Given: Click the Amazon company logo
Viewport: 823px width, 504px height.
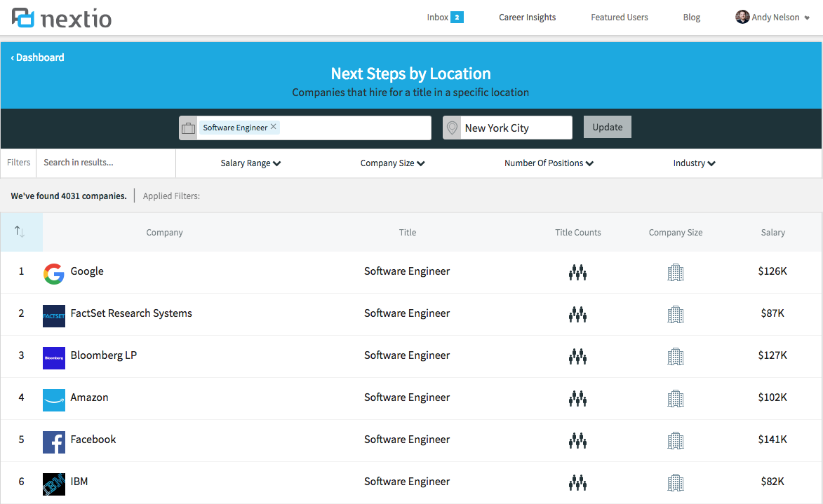Looking at the screenshot, I should [53, 400].
